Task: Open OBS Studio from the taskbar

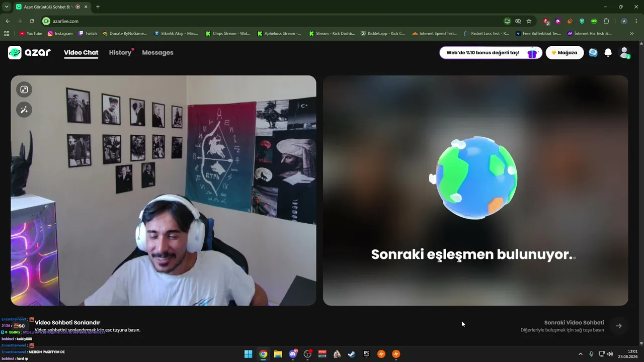Action: 307,354
